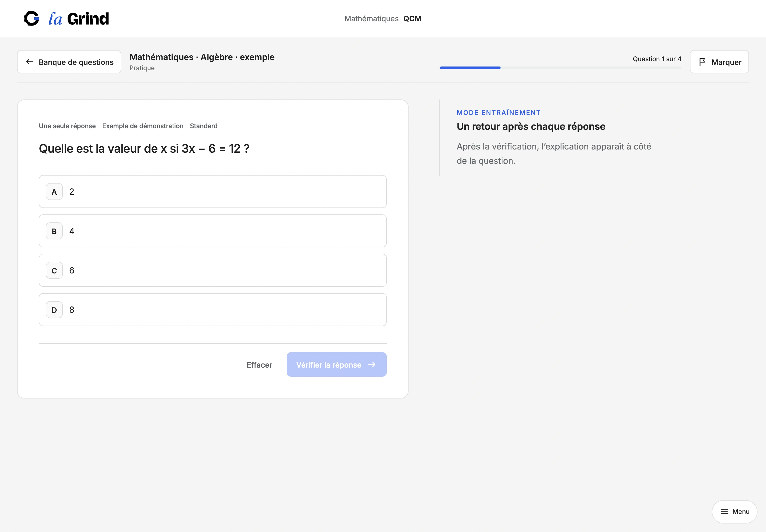This screenshot has width=766, height=532.
Task: Click the 'Standard' difficulty tag
Action: tap(204, 126)
